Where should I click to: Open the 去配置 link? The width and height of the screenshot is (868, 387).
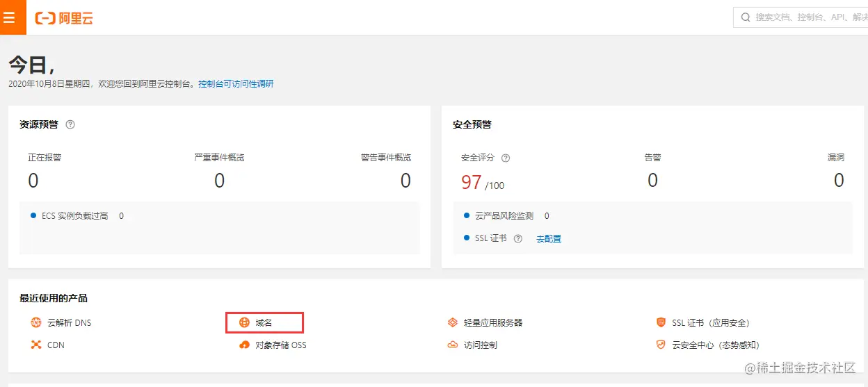[x=549, y=239]
